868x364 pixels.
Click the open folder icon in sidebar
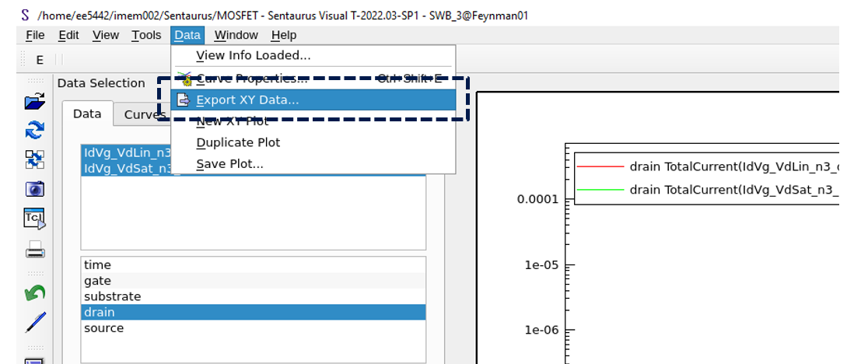35,101
